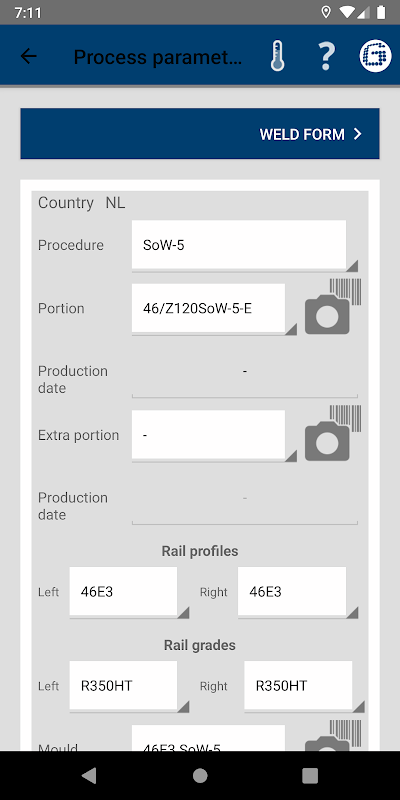Screen dimensions: 400x800
Task: Select Right rail profile dropdown 46E3
Action: point(298,592)
